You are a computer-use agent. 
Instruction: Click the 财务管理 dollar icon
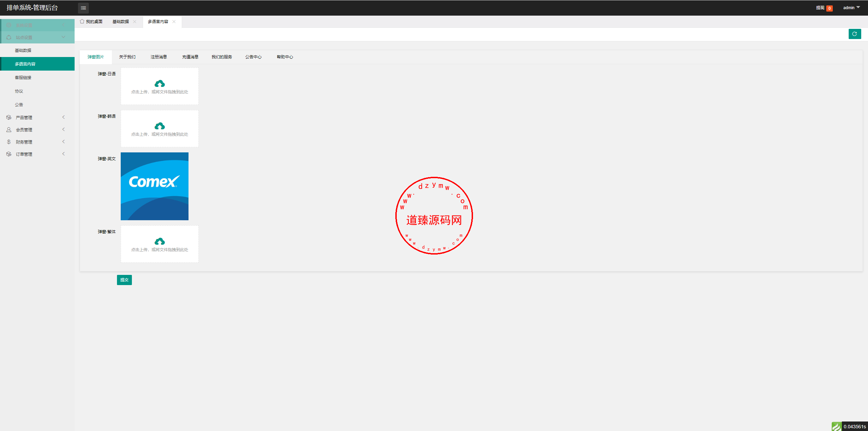[9, 142]
